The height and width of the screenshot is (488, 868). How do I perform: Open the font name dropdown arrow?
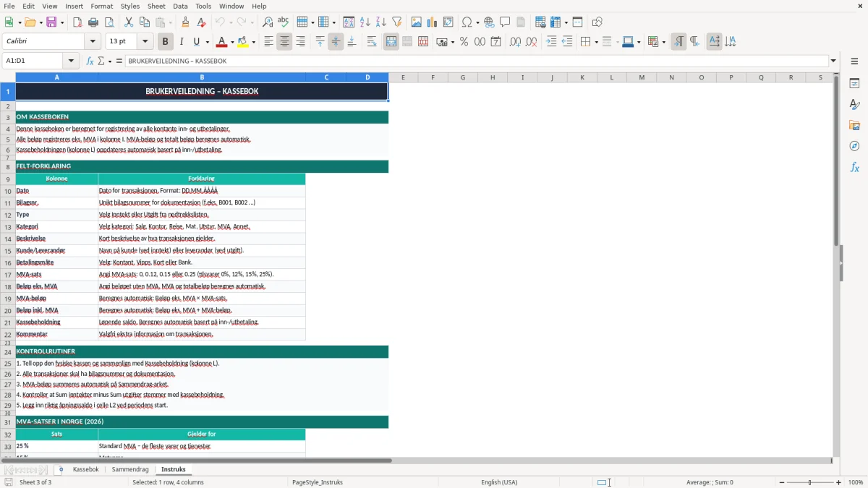(x=93, y=42)
